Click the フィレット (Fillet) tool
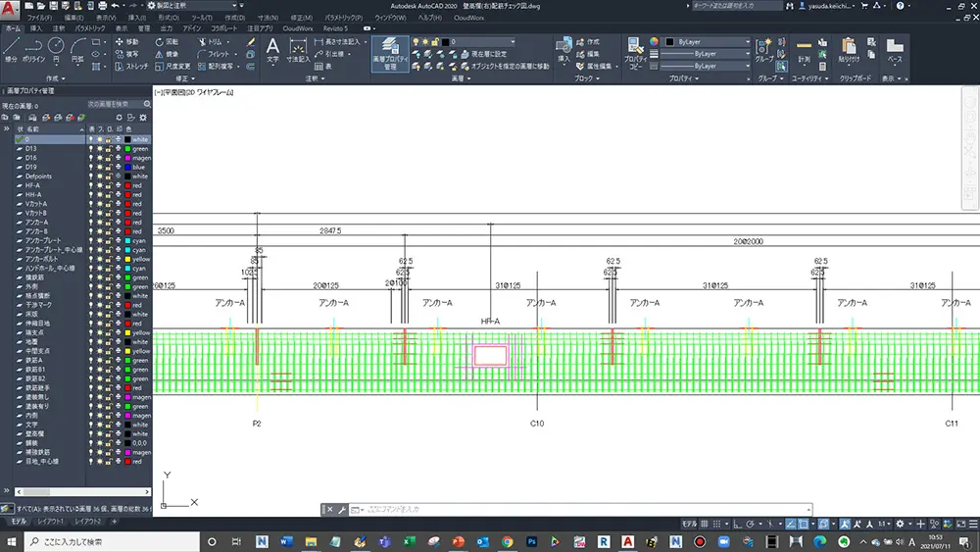 pos(213,54)
